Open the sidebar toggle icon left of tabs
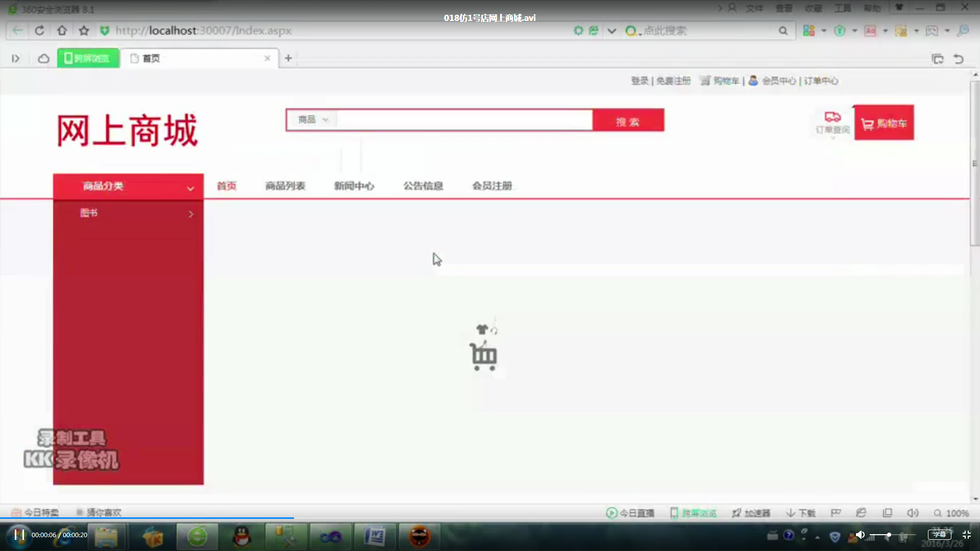The width and height of the screenshot is (980, 551). [16, 59]
